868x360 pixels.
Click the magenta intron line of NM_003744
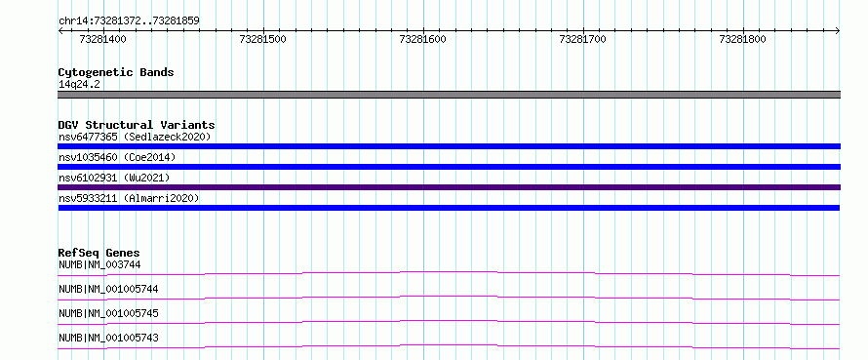pos(449,272)
